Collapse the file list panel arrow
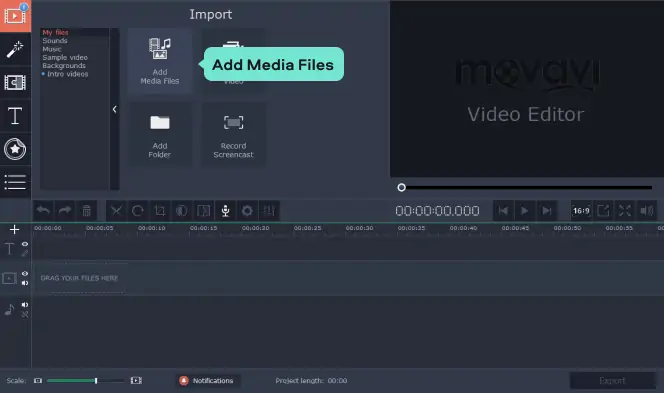This screenshot has width=664, height=393. pos(114,109)
